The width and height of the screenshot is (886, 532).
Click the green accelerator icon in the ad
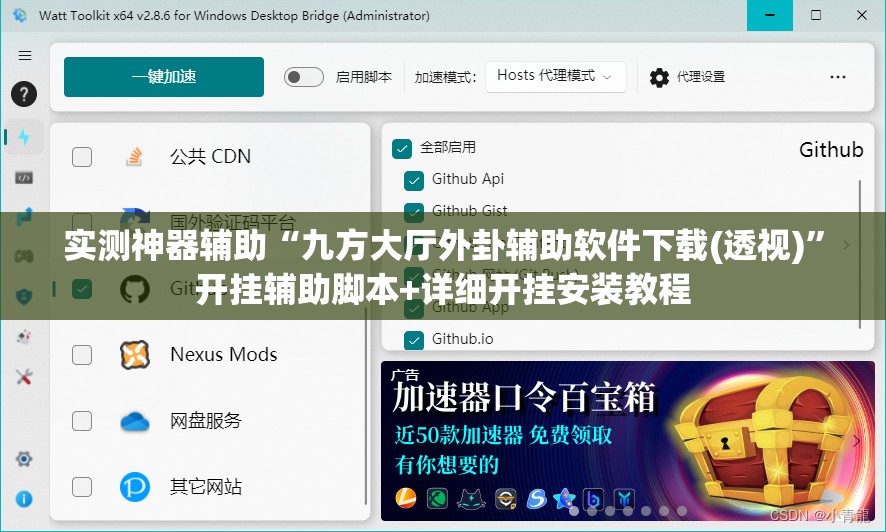pos(437,498)
